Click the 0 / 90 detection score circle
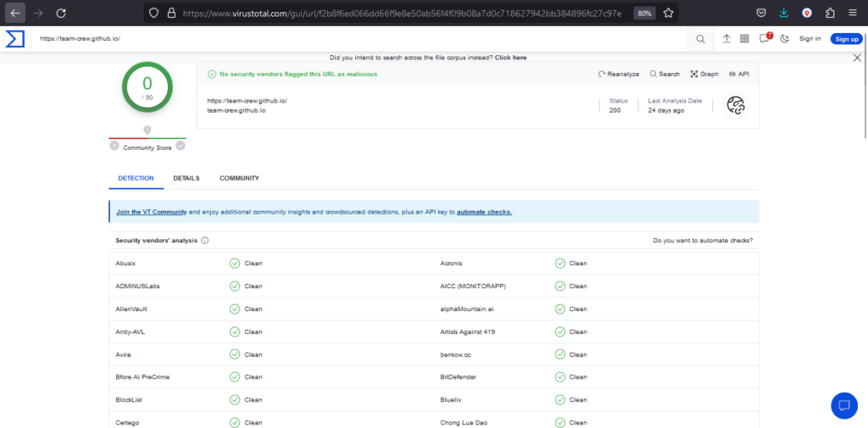The width and height of the screenshot is (868, 428). click(x=147, y=87)
